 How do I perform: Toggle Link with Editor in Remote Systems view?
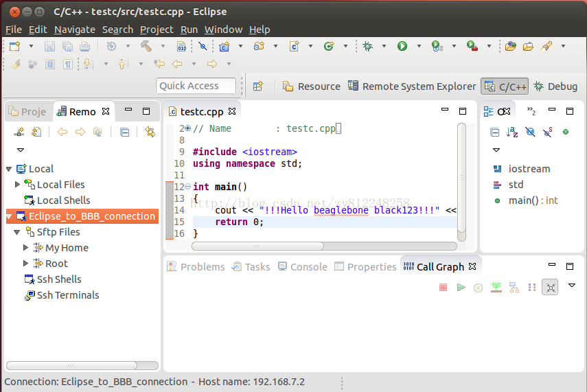point(150,132)
